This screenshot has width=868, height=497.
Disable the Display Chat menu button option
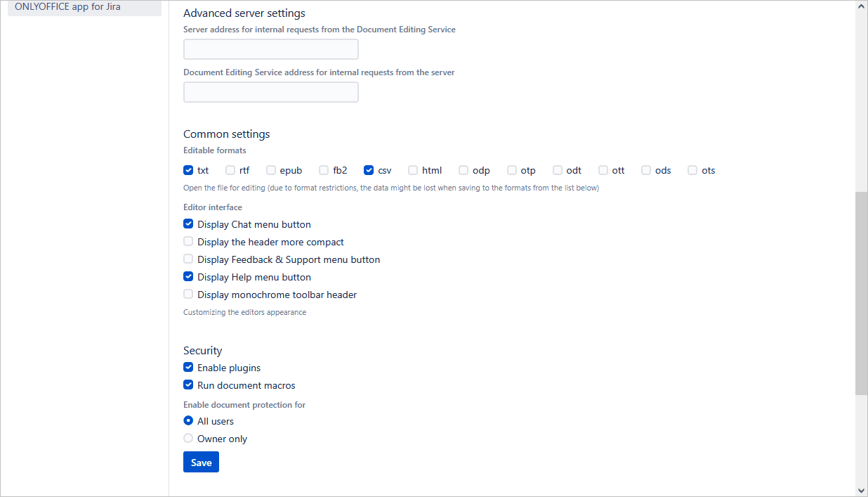(188, 224)
